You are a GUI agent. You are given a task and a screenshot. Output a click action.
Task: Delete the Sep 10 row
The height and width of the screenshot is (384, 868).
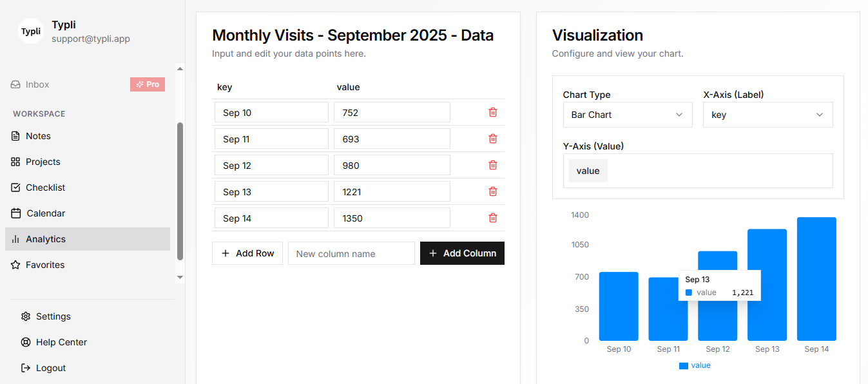coord(493,112)
